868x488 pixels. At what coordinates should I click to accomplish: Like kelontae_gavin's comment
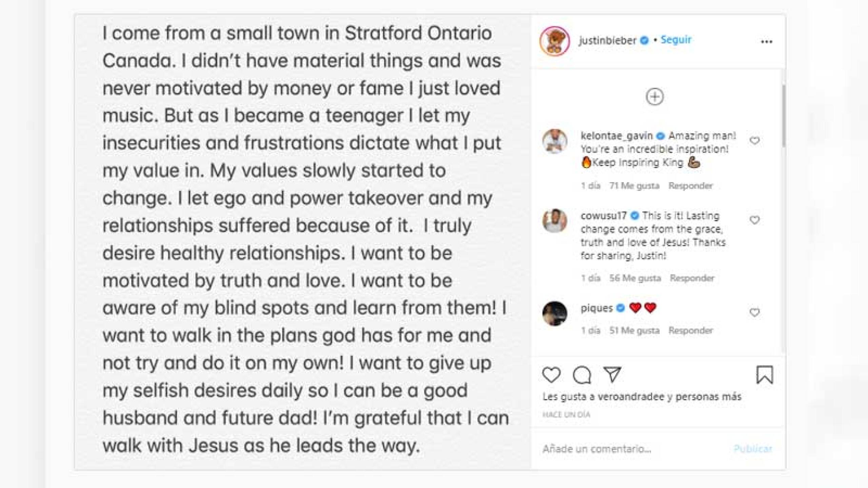pyautogui.click(x=754, y=141)
